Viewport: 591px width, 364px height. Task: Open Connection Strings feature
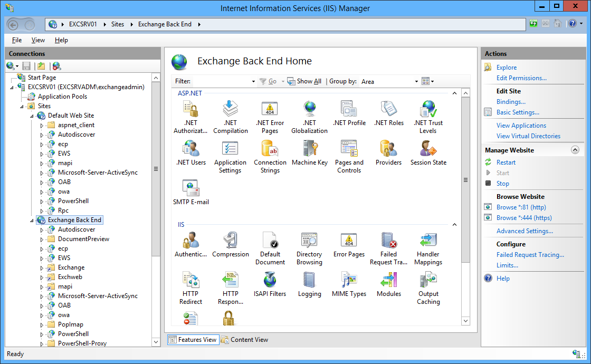[270, 157]
